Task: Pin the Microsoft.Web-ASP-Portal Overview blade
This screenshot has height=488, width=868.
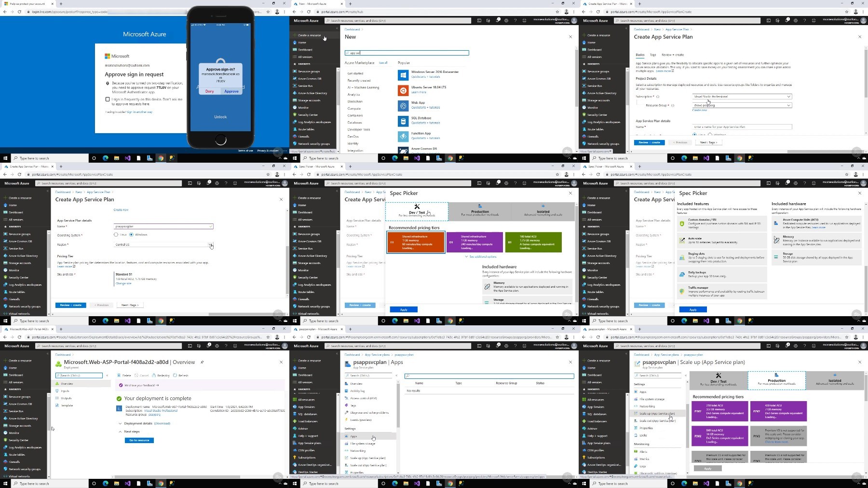Action: [202, 362]
